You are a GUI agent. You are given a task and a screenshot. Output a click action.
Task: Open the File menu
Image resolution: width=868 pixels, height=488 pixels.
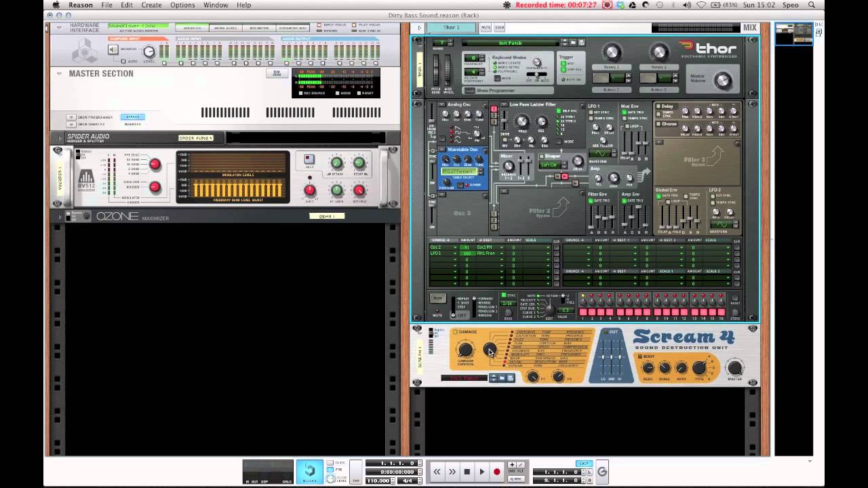107,5
